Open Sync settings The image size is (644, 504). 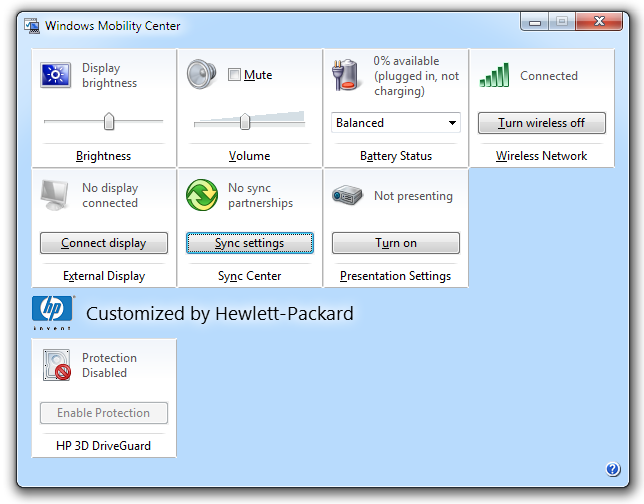tap(249, 243)
